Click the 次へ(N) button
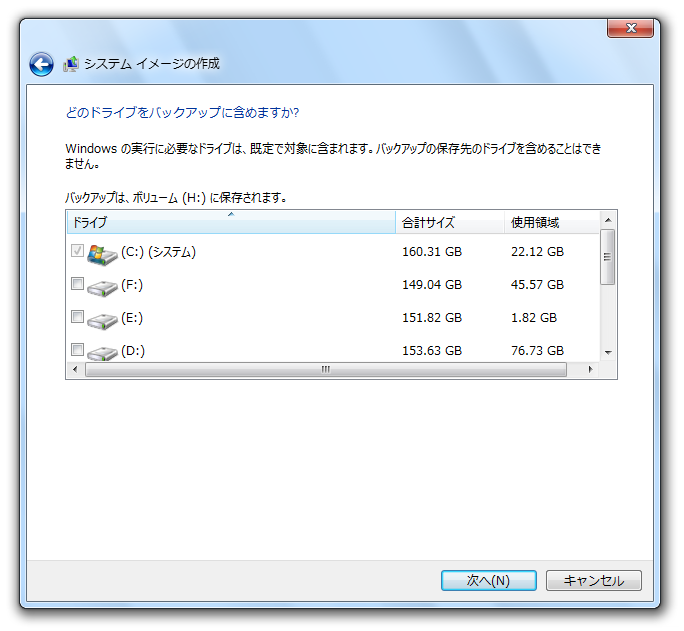This screenshot has height=631, width=684. tap(489, 580)
